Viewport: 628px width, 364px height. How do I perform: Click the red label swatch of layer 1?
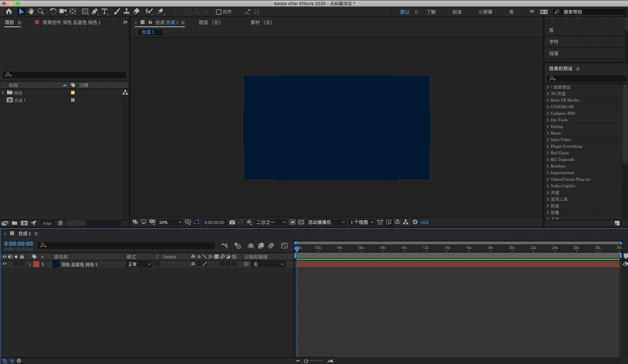36,264
